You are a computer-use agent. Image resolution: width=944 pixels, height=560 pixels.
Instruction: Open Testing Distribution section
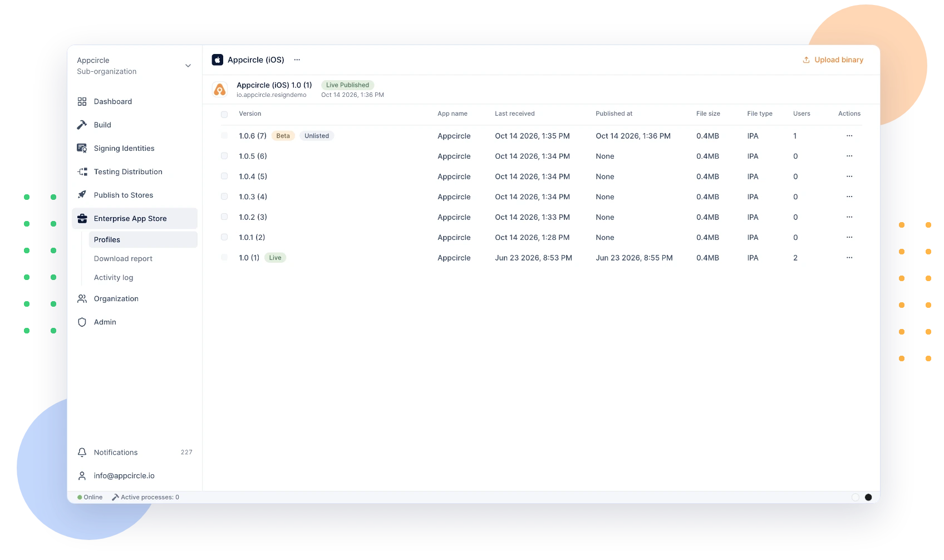(x=135, y=171)
